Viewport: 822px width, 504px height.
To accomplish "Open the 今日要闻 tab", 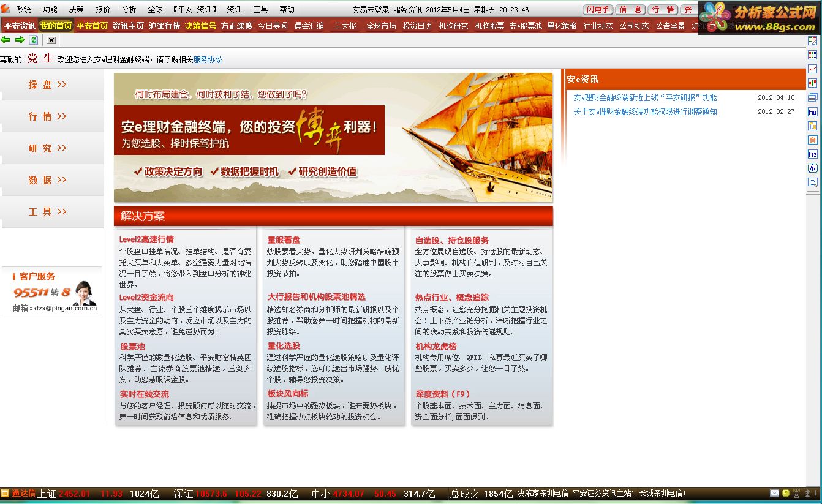I will (273, 26).
